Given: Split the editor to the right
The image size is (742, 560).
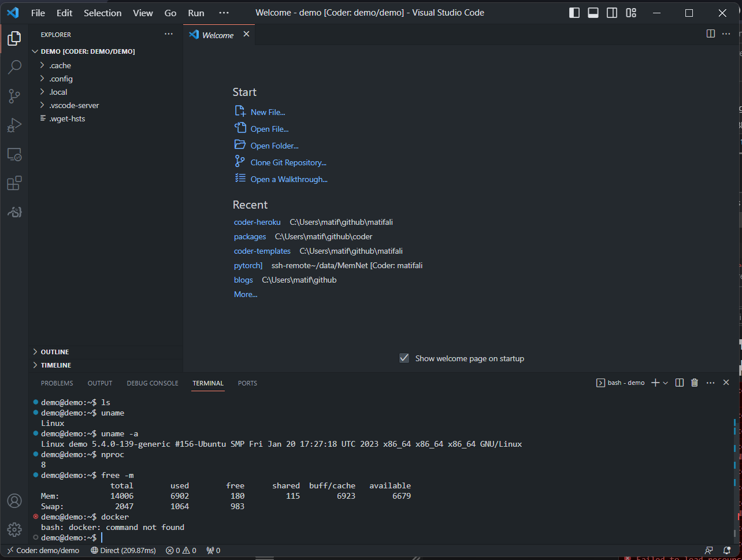Looking at the screenshot, I should (x=711, y=34).
